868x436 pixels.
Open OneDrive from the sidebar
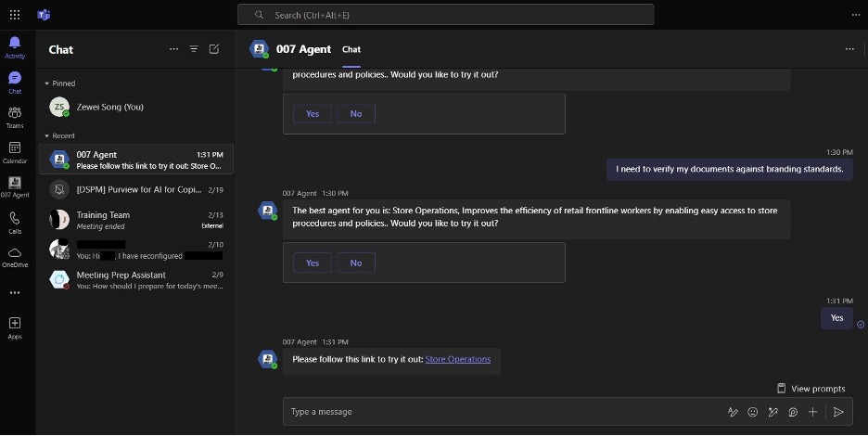pyautogui.click(x=15, y=258)
